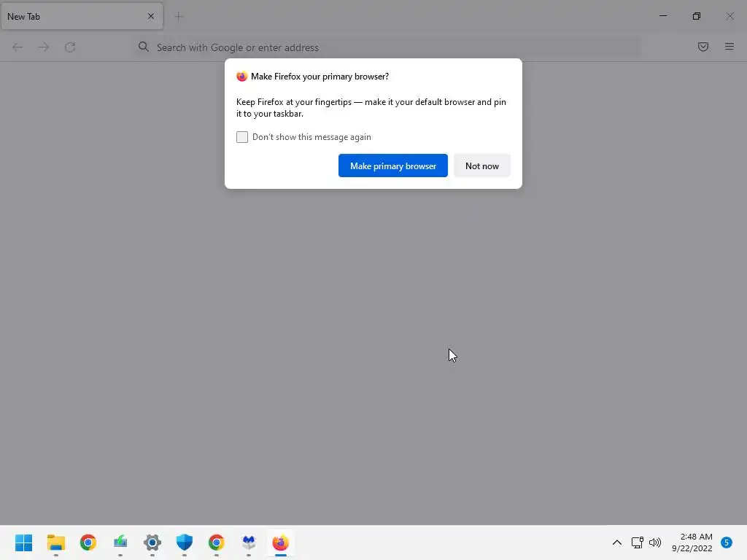Open Settings gear on the taskbar
The width and height of the screenshot is (747, 560).
tap(152, 542)
